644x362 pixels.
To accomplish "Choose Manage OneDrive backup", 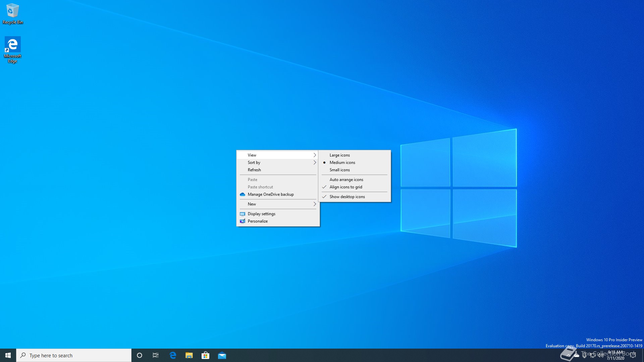I will tap(278, 194).
